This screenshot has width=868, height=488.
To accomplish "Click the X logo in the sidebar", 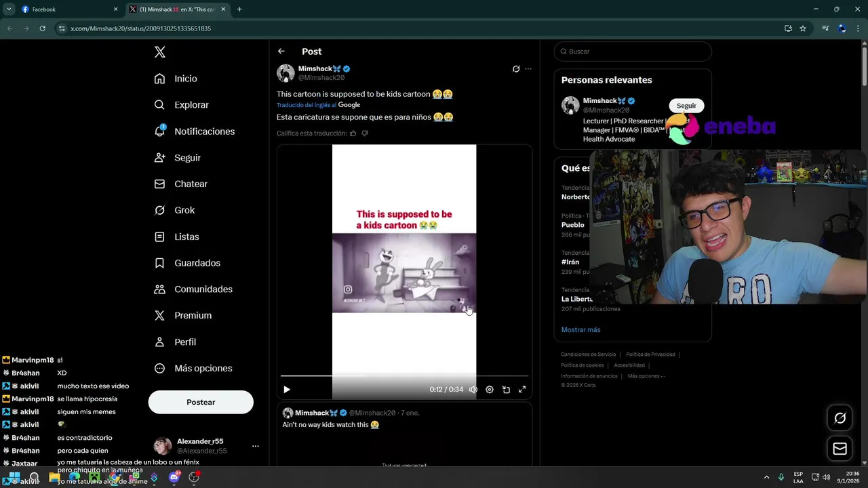I will coord(159,52).
